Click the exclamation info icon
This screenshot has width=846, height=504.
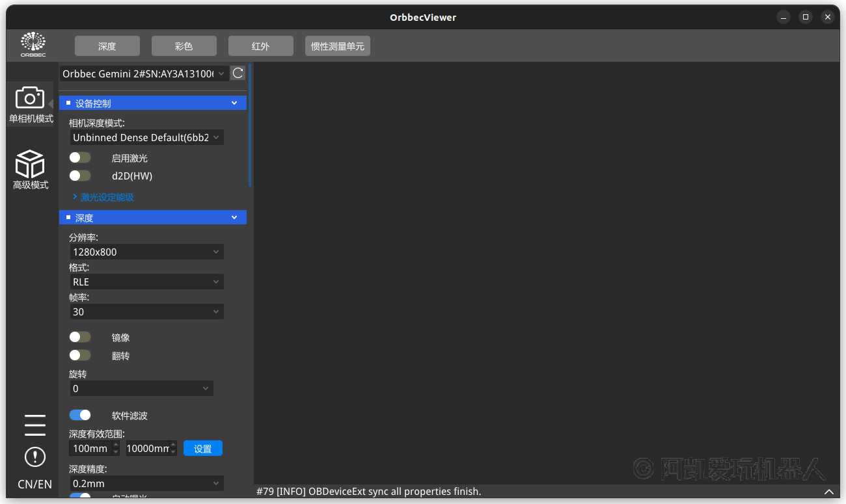[35, 457]
